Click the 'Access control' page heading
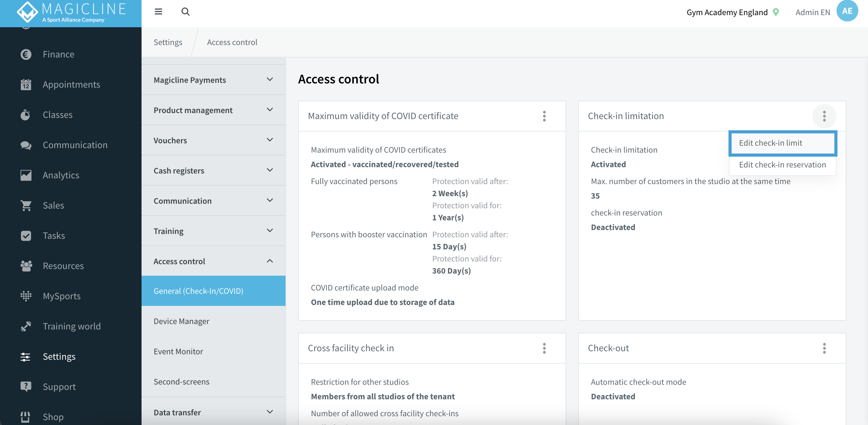This screenshot has width=868, height=425. [338, 79]
